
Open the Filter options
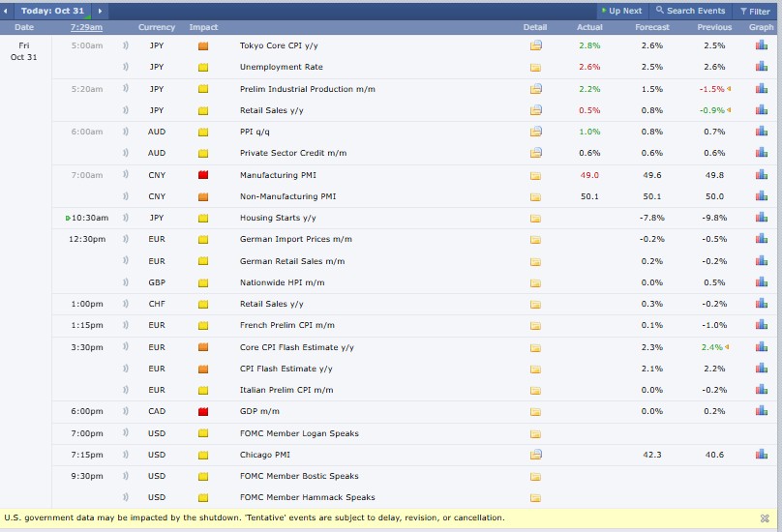click(755, 11)
